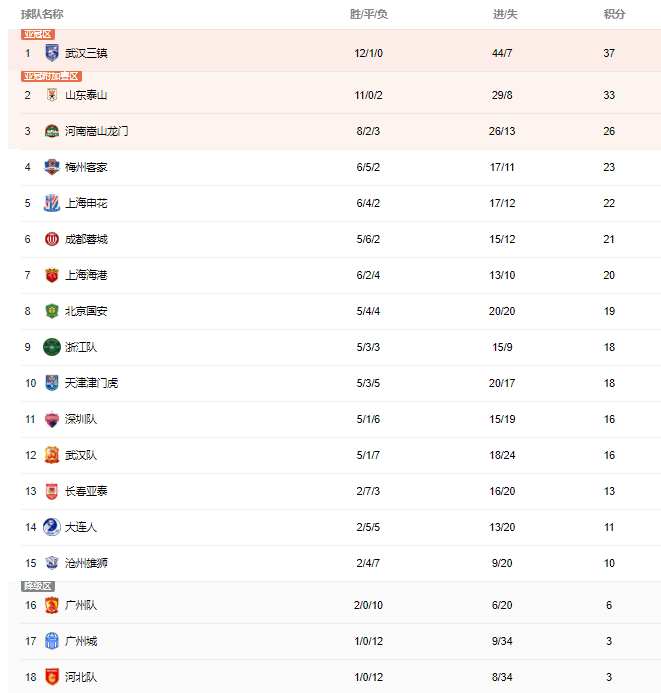The width and height of the screenshot is (661, 693).
Task: Open the 天津津门虎 team name link
Action: pos(91,383)
